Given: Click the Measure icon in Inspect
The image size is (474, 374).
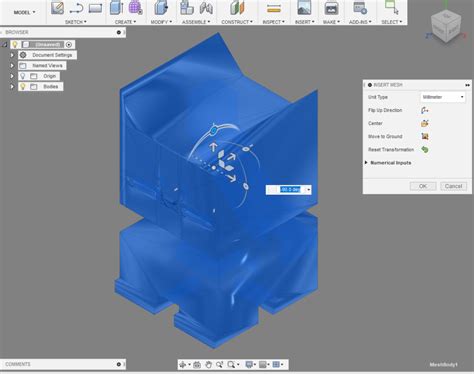Looking at the screenshot, I should (274, 9).
